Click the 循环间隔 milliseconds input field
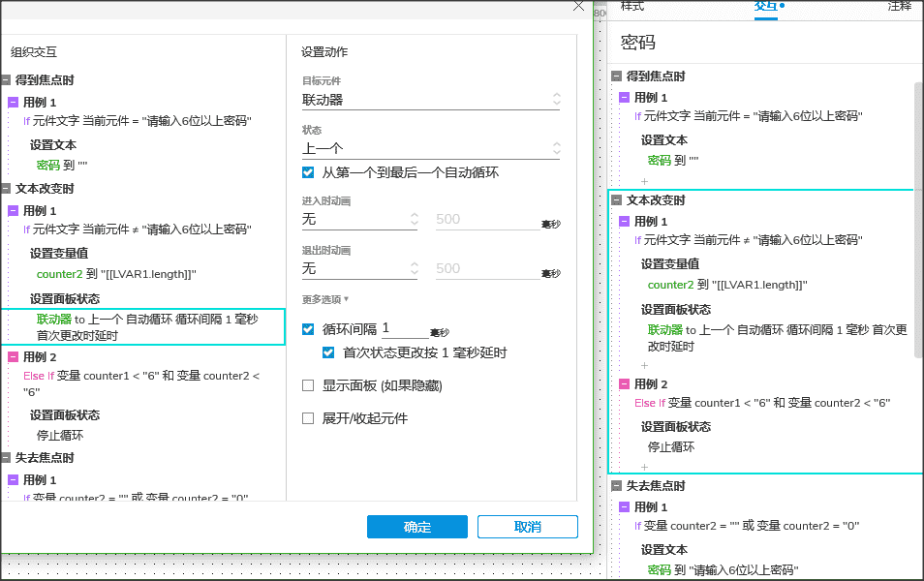The width and height of the screenshot is (924, 581). [407, 328]
